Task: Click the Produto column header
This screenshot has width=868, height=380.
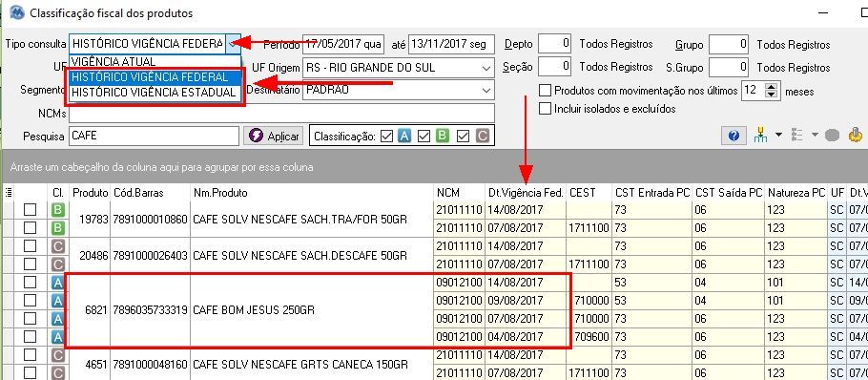Action: click(90, 193)
